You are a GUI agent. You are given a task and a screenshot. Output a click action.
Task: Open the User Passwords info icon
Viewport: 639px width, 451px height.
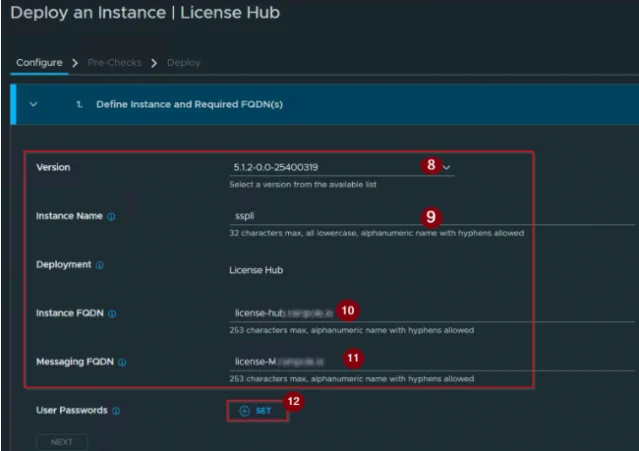pyautogui.click(x=116, y=411)
